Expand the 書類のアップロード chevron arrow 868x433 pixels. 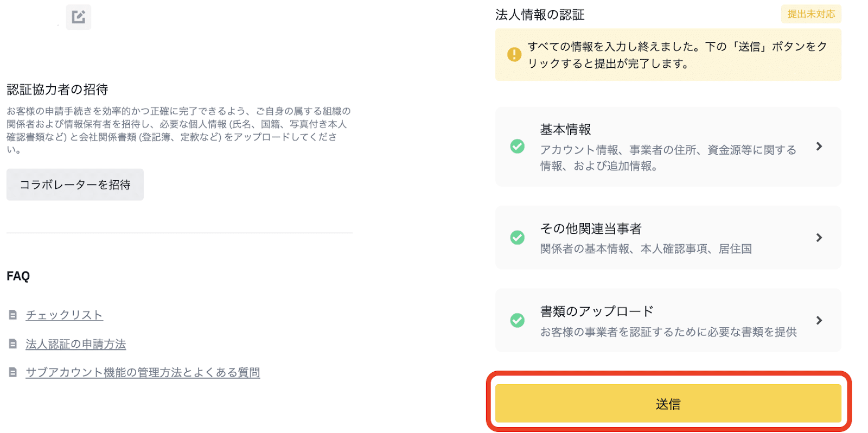819,320
